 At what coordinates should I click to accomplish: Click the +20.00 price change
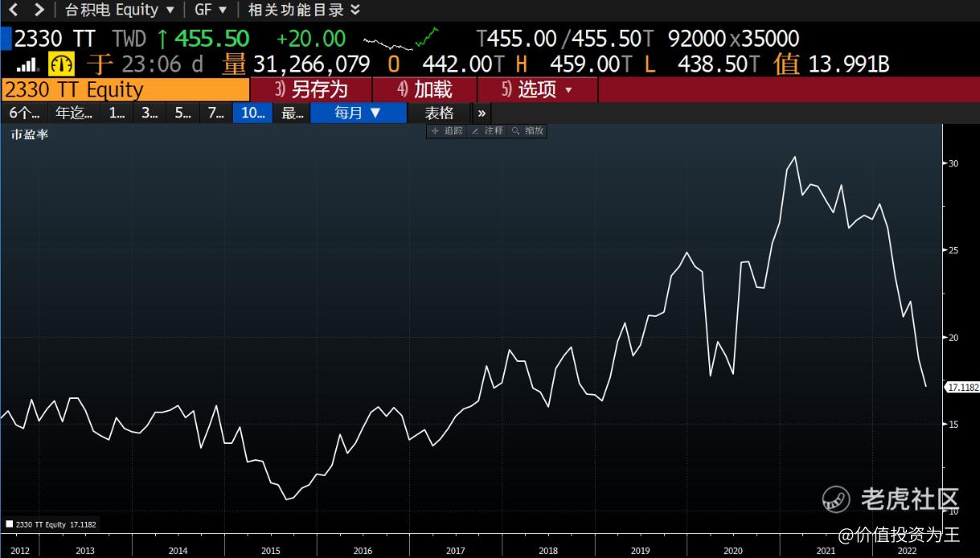point(311,39)
